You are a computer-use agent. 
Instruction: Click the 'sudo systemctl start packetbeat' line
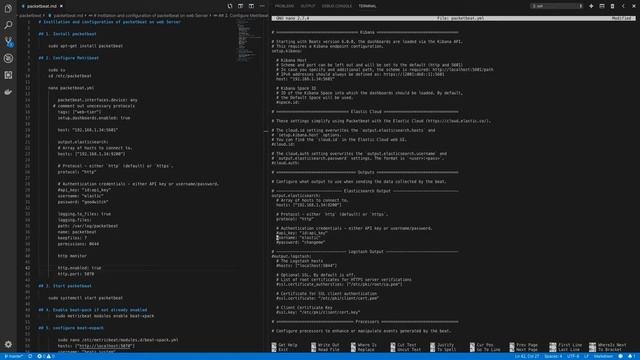[x=85, y=298]
